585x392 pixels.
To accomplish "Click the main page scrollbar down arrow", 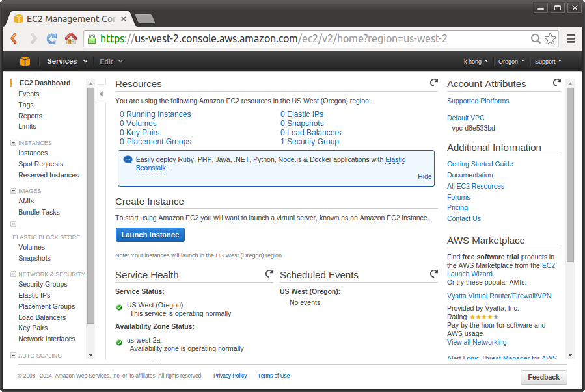I will (570, 355).
